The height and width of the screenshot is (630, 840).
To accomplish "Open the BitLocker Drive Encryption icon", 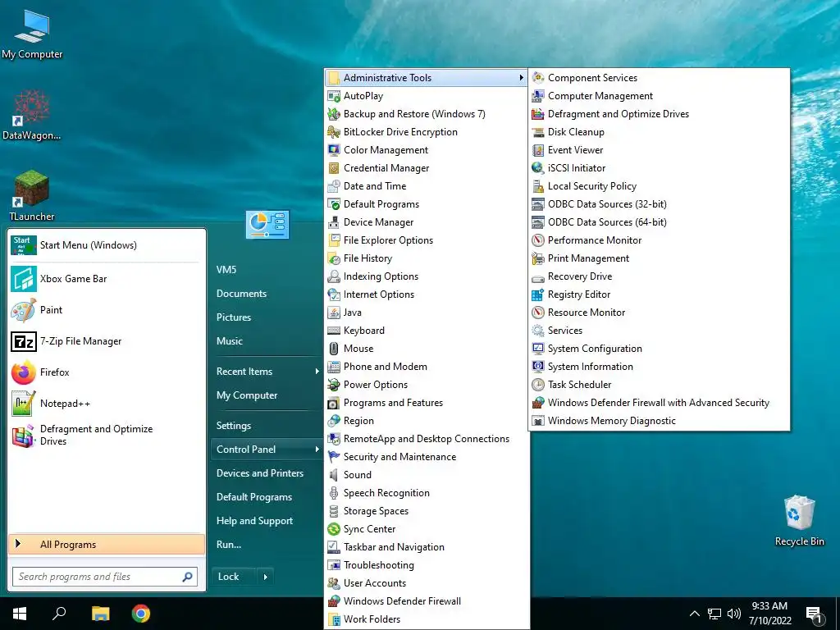I will pyautogui.click(x=334, y=132).
